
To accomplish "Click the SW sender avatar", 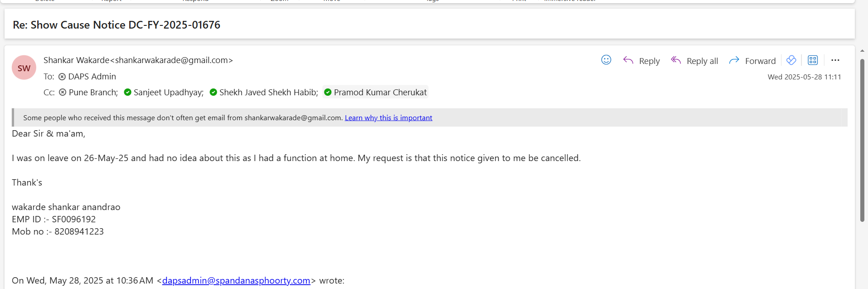I will pos(24,68).
